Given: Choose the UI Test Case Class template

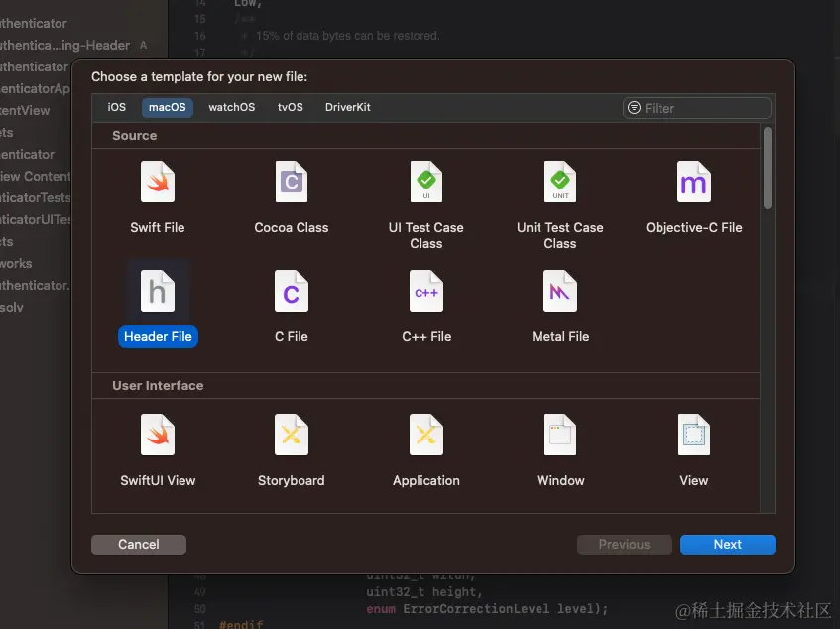Looking at the screenshot, I should click(x=425, y=194).
